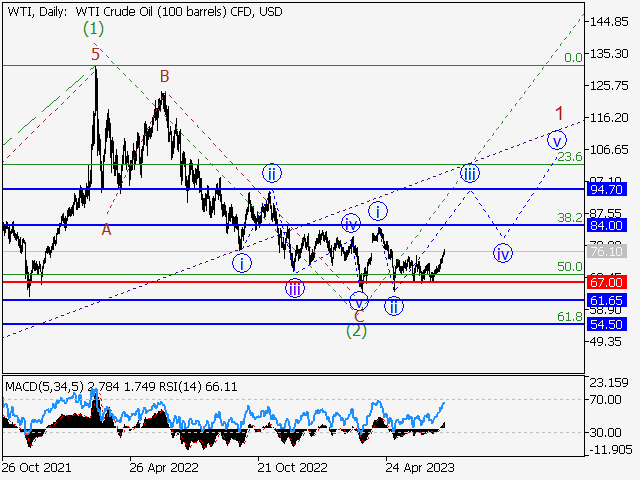Select the '24 Apr 2023' date label
This screenshot has width=640, height=480.
point(420,467)
